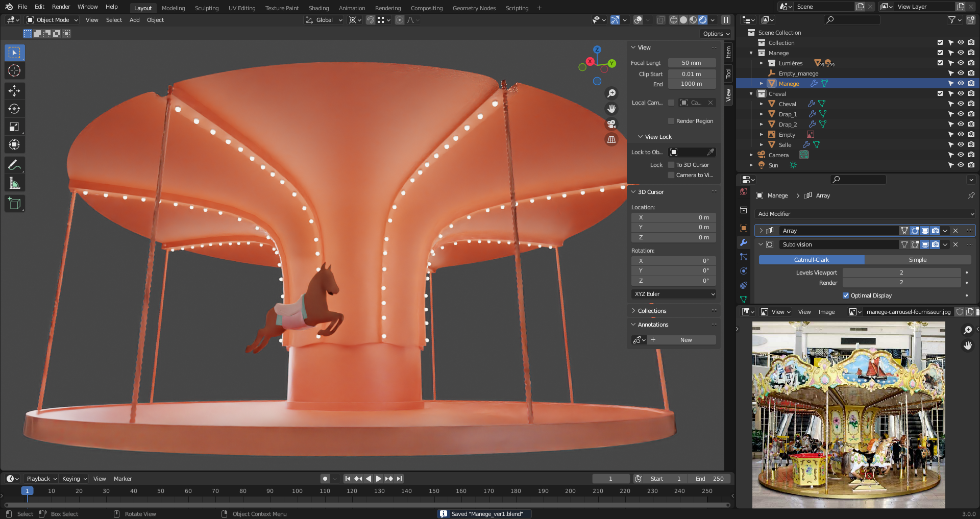Activate the Annotate pencil tool
Viewport: 980px width, 519px height.
tap(14, 165)
